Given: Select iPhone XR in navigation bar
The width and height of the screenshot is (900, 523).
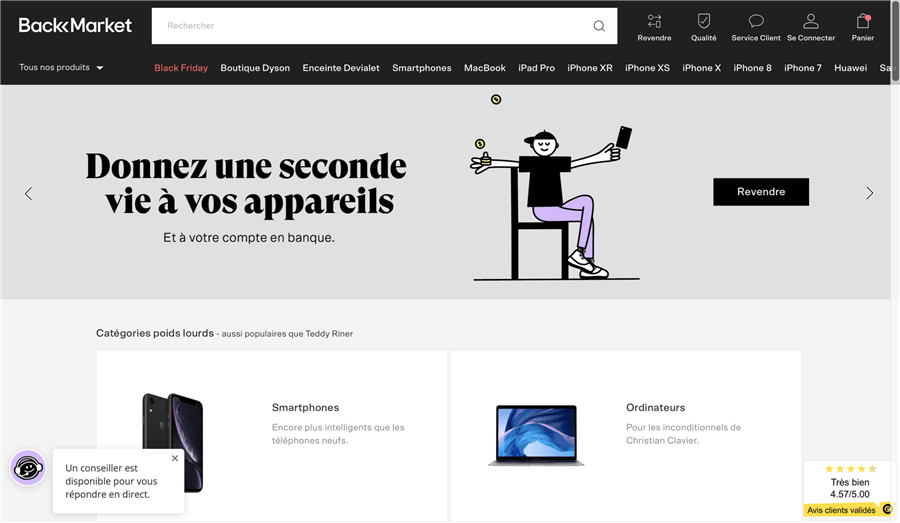Looking at the screenshot, I should (589, 68).
